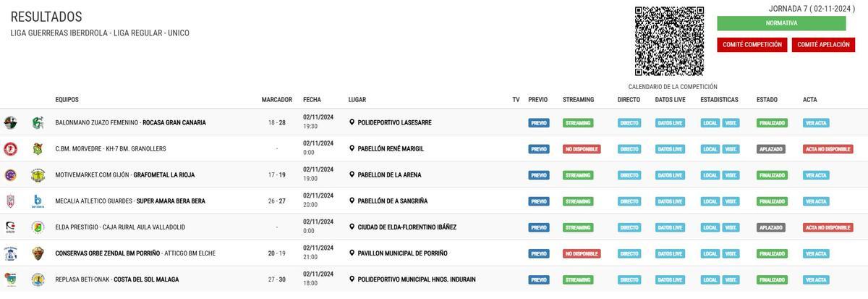Open the competition calendar QR code
This screenshot has width=868, height=299.
669,41
